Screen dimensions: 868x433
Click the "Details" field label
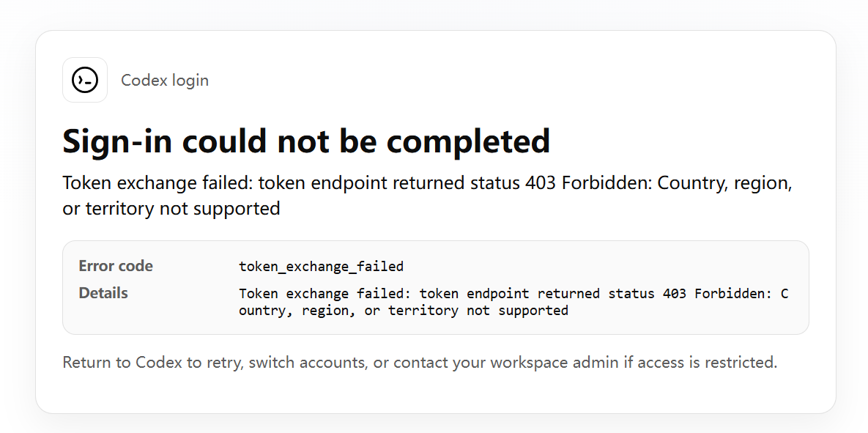point(103,293)
